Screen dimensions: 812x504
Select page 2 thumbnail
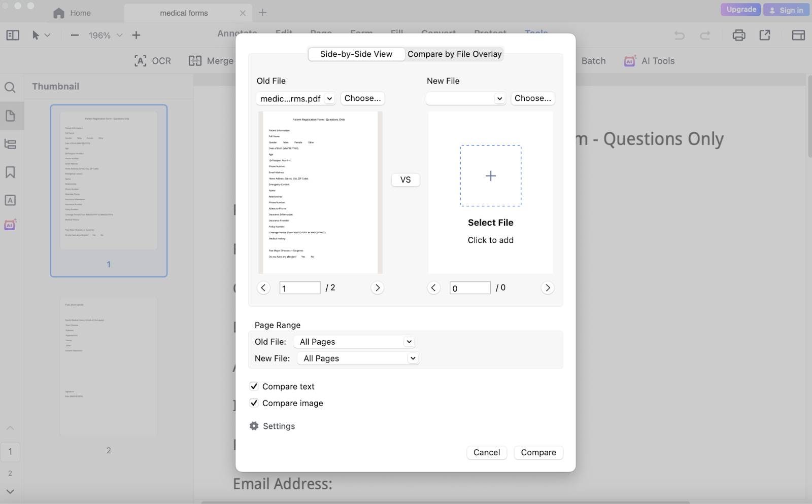(x=109, y=367)
